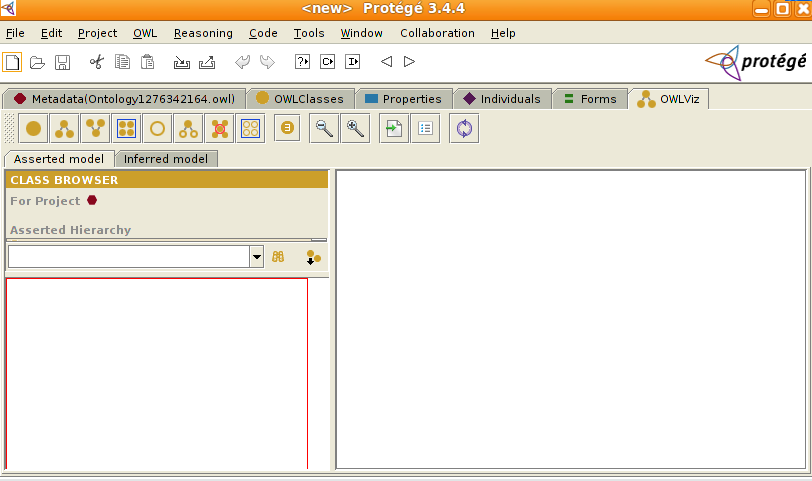The image size is (812, 481).
Task: Click the red hexagon For Project icon
Action: click(92, 200)
